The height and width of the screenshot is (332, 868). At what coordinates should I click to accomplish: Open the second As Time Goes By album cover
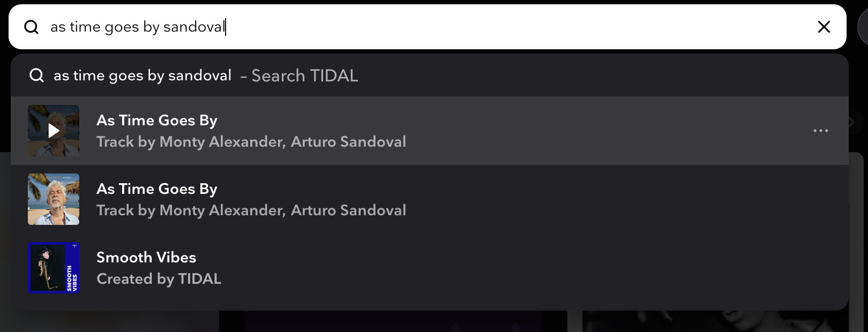54,199
